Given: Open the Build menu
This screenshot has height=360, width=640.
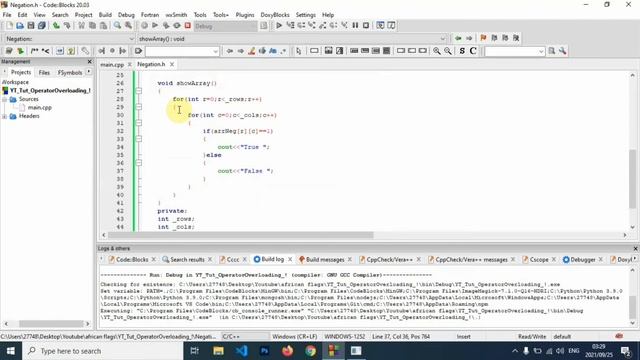Looking at the screenshot, I should (105, 15).
